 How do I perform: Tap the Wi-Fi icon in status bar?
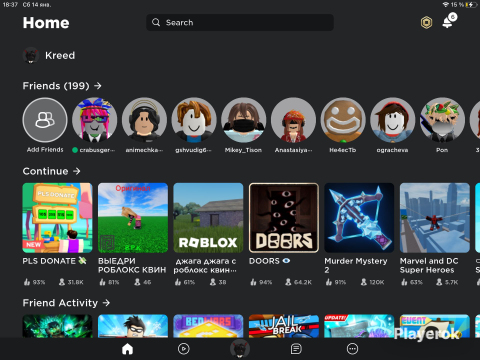point(446,5)
